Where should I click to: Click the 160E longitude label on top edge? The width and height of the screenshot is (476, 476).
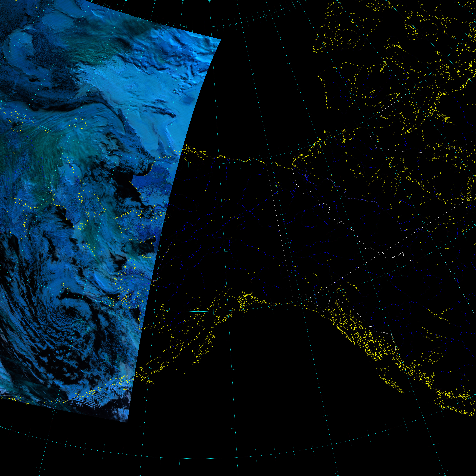52,1
